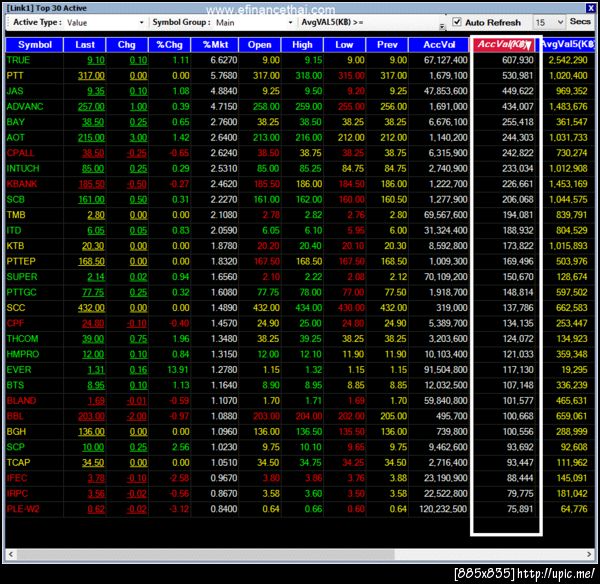This screenshot has height=584, width=600.
Task: Close the Top 30 Active window
Action: click(590, 8)
